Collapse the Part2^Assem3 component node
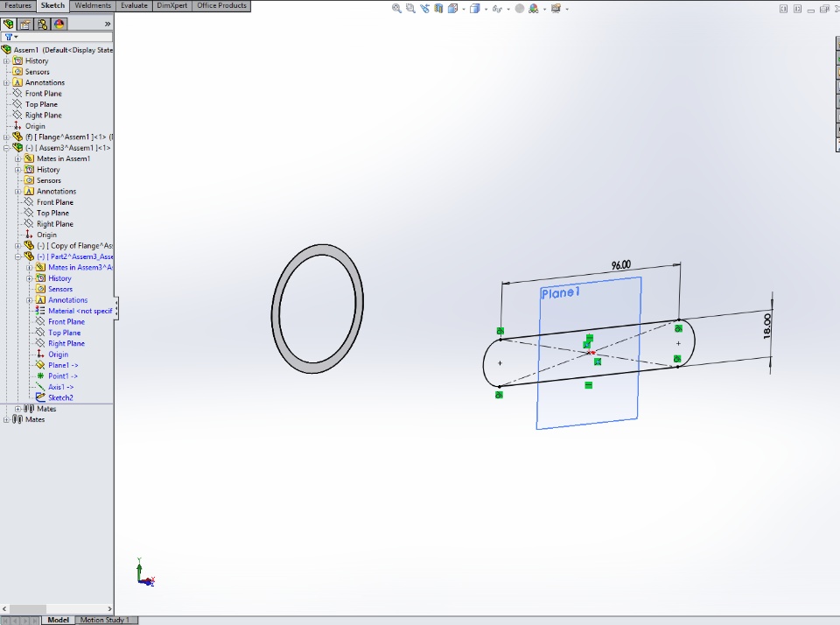Image resolution: width=840 pixels, height=625 pixels. tap(18, 256)
